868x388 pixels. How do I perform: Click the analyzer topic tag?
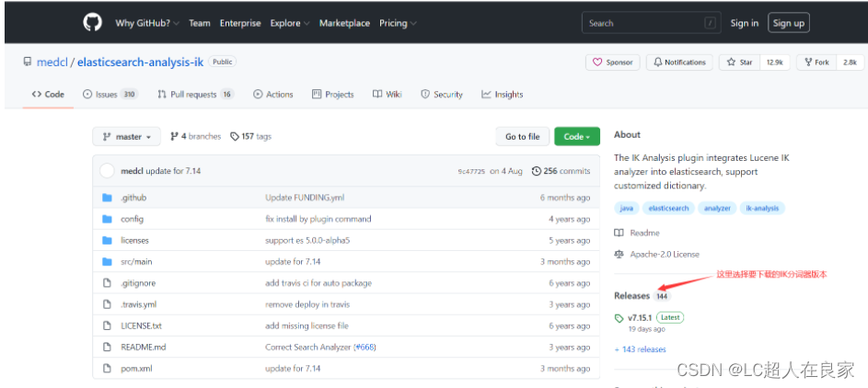point(717,209)
